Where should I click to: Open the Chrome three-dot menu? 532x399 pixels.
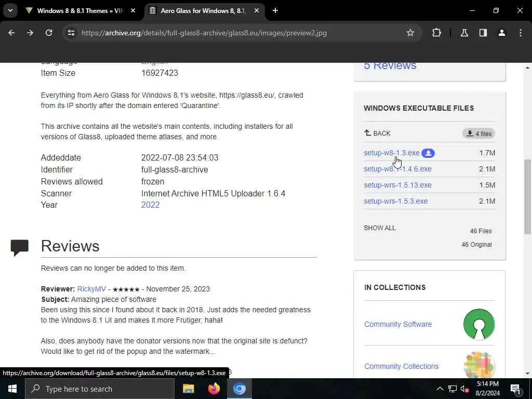(521, 33)
